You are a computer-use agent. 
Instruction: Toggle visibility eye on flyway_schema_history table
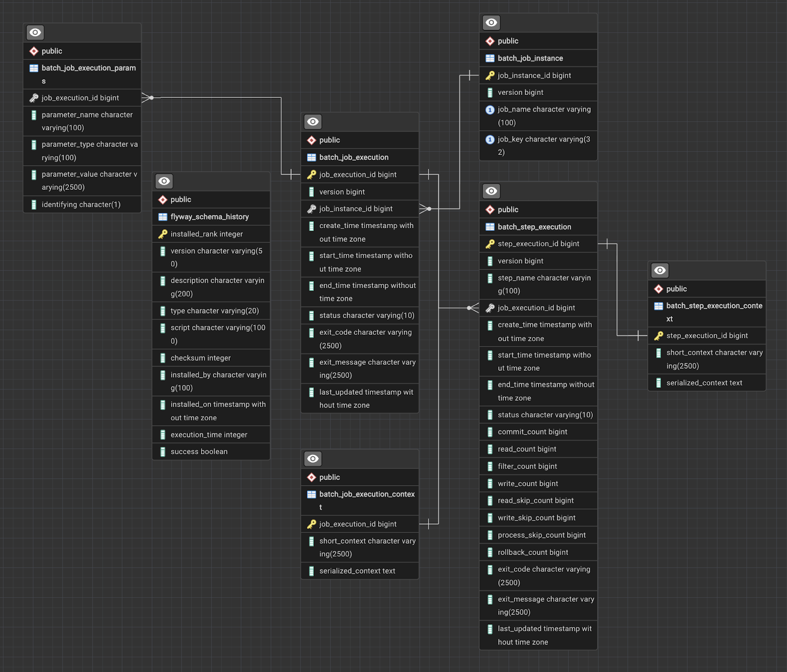coord(164,181)
